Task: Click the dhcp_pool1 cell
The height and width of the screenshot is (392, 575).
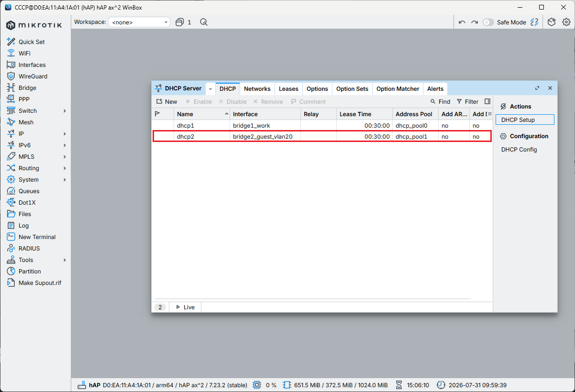Action: [x=415, y=136]
